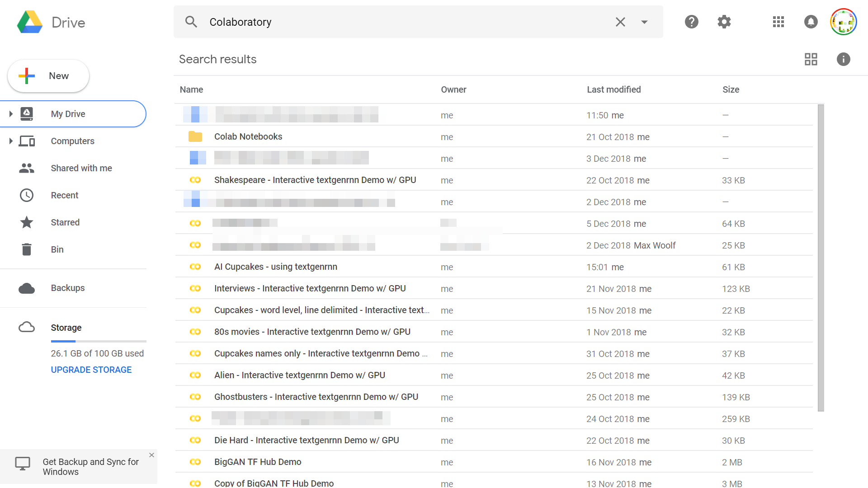
Task: Select BigGAN TF Hub Demo file
Action: [x=258, y=462]
